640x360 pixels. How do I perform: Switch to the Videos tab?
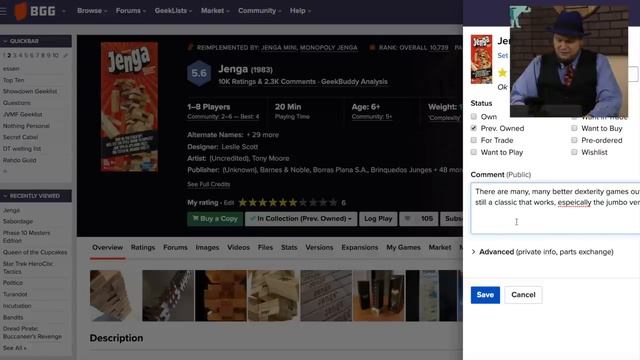238,247
